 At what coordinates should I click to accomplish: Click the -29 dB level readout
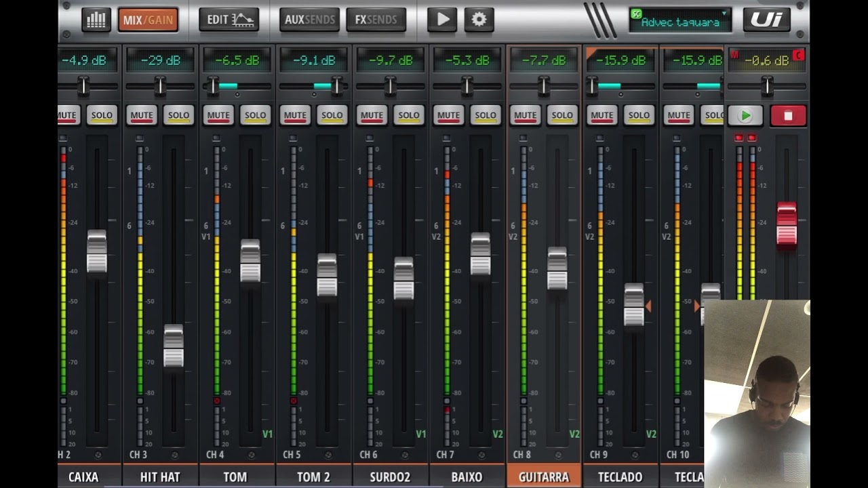pyautogui.click(x=160, y=60)
